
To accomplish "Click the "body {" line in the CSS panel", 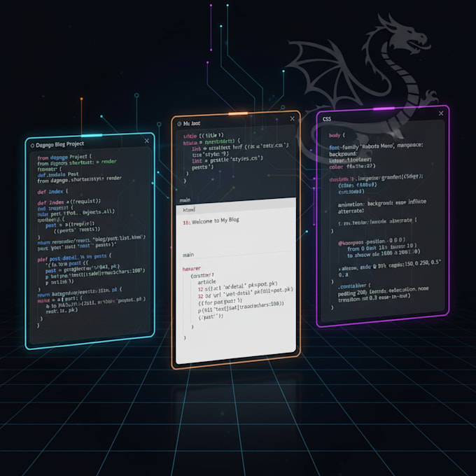I will [337, 135].
